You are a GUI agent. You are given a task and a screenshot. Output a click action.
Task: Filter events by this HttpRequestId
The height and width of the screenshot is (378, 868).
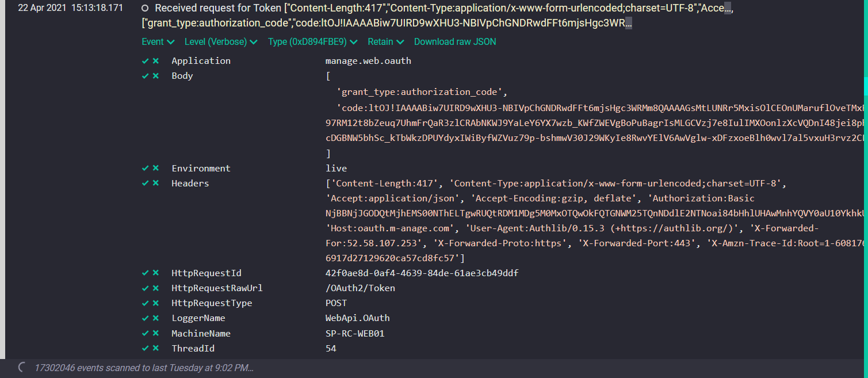coord(145,273)
